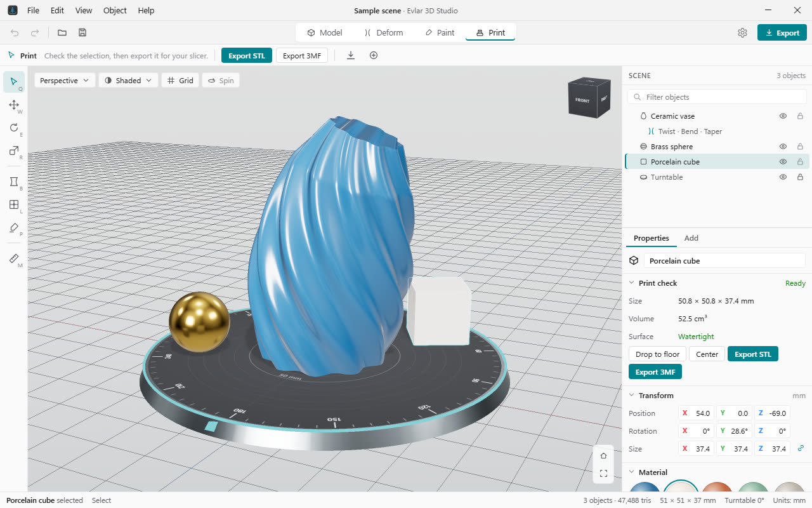
Task: Toggle the size proportion link icon
Action: [801, 448]
